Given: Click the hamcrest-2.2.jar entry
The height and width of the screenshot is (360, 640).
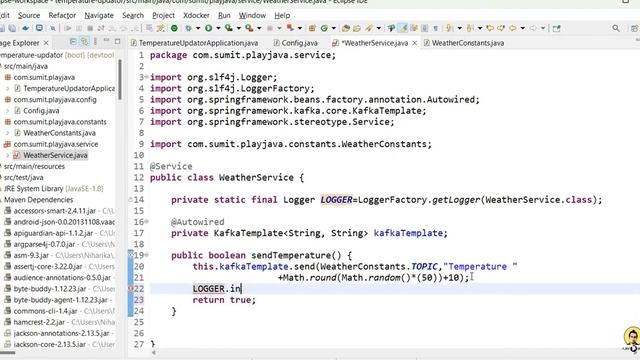Looking at the screenshot, I should pos(39,322).
